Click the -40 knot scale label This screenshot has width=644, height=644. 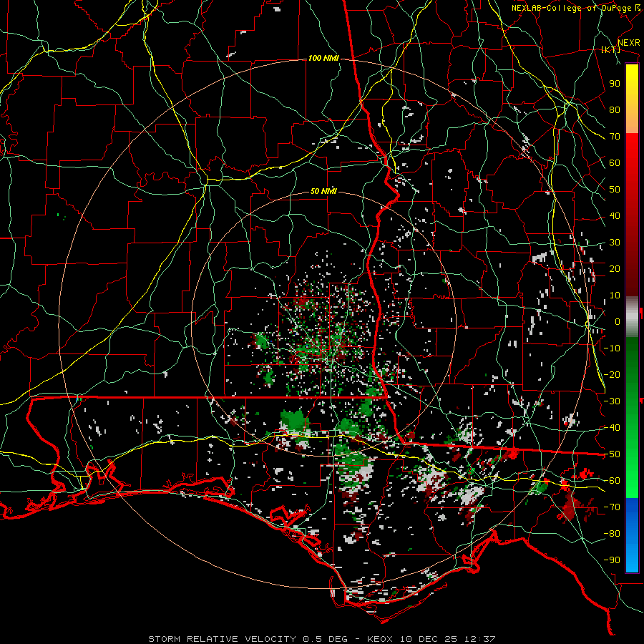612,428
